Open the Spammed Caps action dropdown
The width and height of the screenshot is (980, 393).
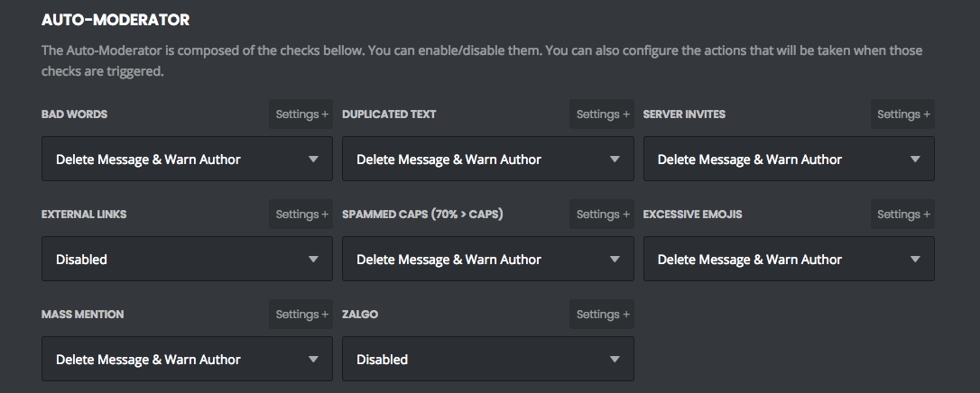point(488,259)
